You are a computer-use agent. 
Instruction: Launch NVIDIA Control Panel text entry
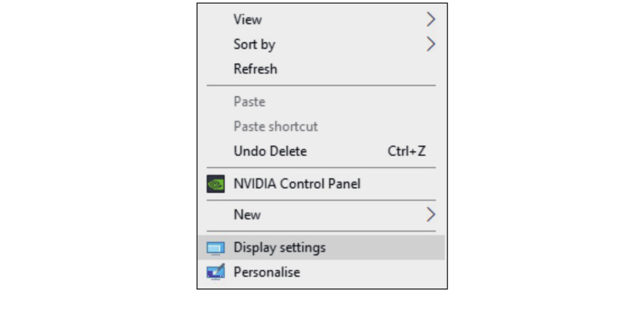click(x=297, y=184)
